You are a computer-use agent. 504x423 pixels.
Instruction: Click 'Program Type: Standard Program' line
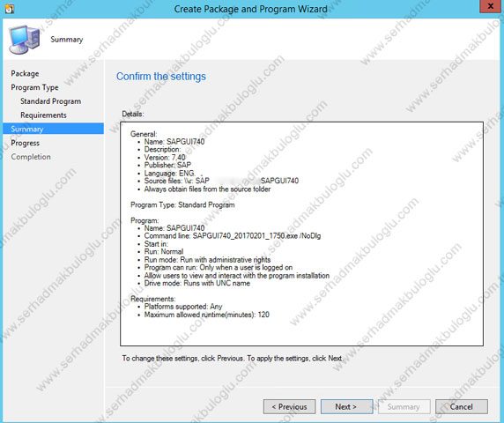(182, 204)
